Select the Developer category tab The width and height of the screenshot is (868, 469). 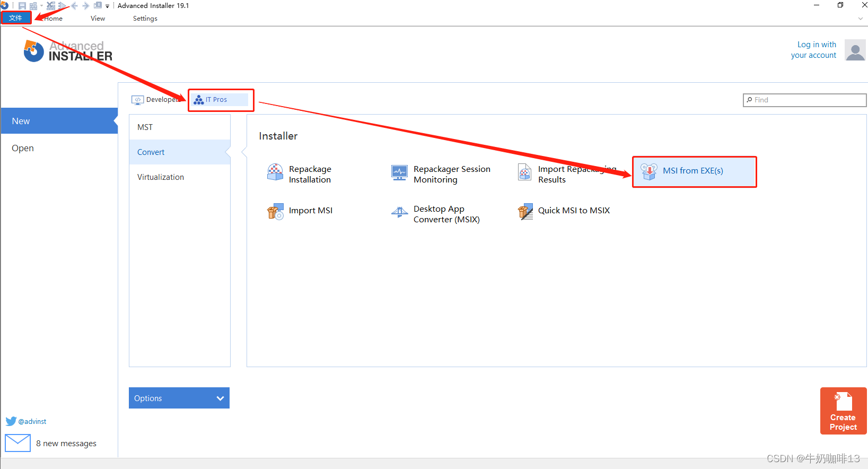tap(157, 100)
